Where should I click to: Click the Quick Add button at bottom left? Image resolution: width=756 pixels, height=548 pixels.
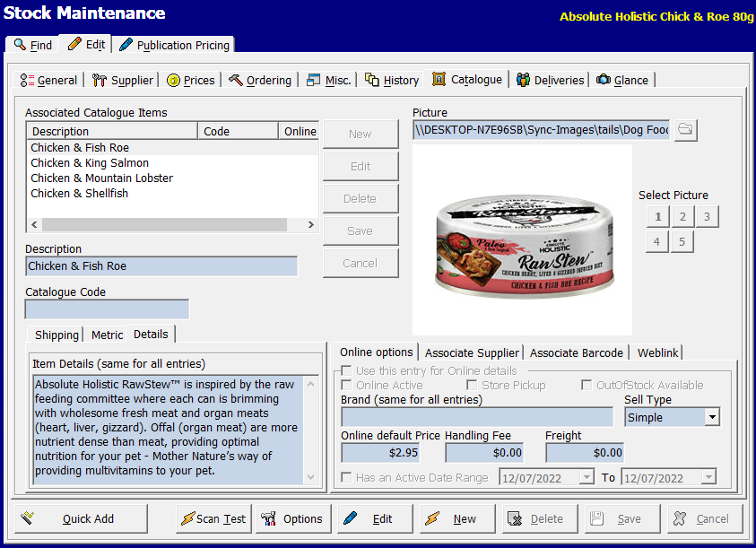pos(82,518)
